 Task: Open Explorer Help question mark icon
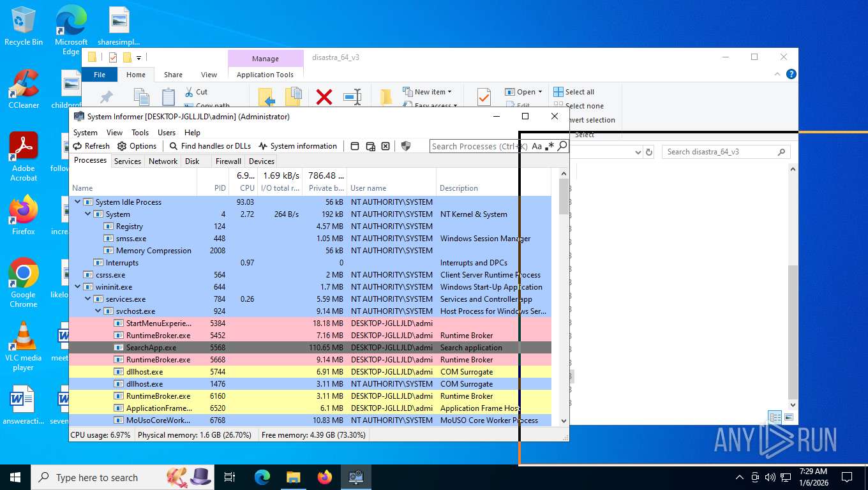coord(791,74)
